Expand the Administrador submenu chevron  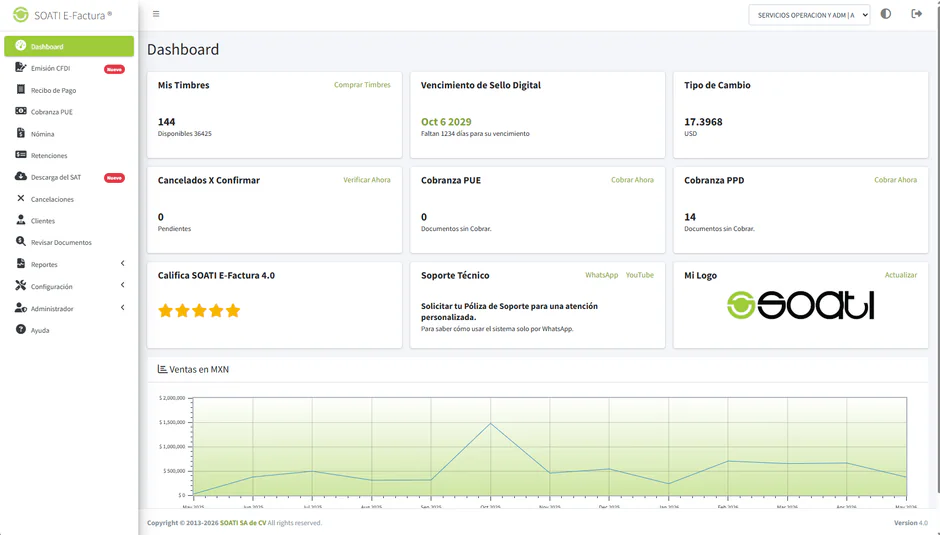click(x=122, y=308)
